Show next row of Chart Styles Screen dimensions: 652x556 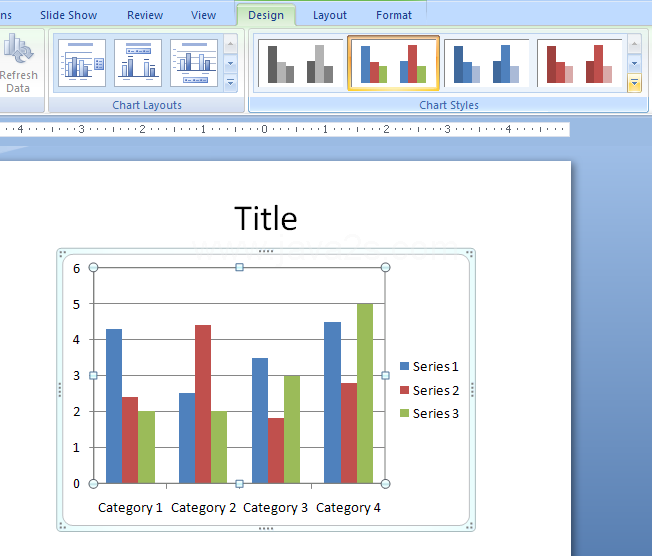[634, 64]
